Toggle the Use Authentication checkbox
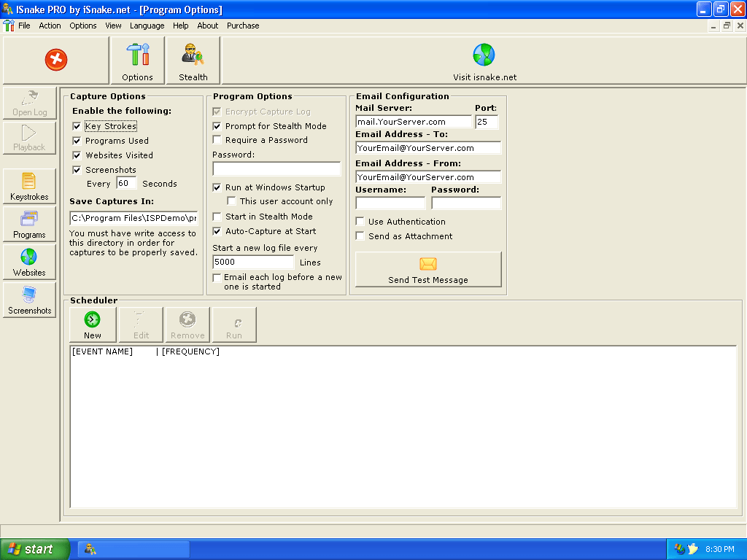This screenshot has width=747, height=560. coord(360,222)
